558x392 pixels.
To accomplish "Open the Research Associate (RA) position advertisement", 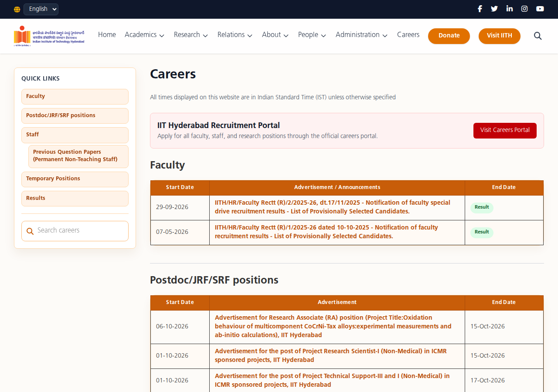I will (333, 326).
